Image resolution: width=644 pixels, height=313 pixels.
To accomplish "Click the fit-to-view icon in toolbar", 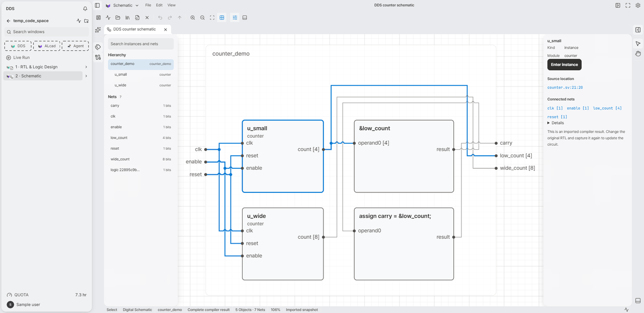I will tap(212, 18).
